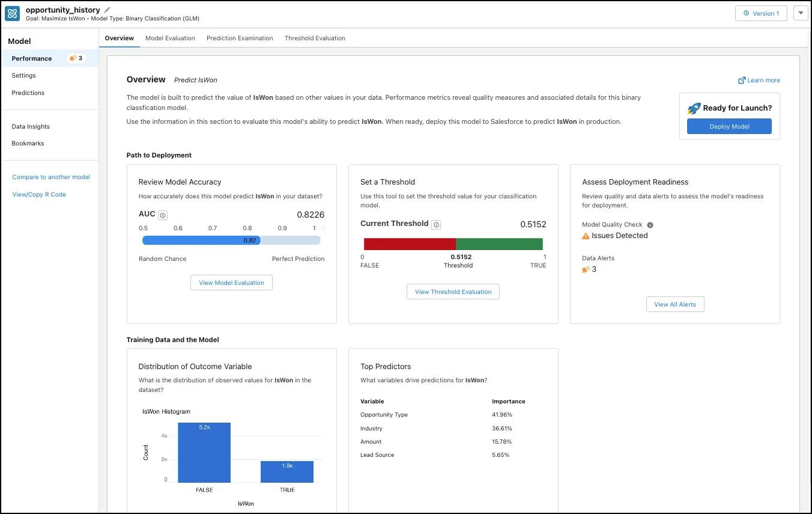Click the 41.96% importance value

click(x=501, y=415)
